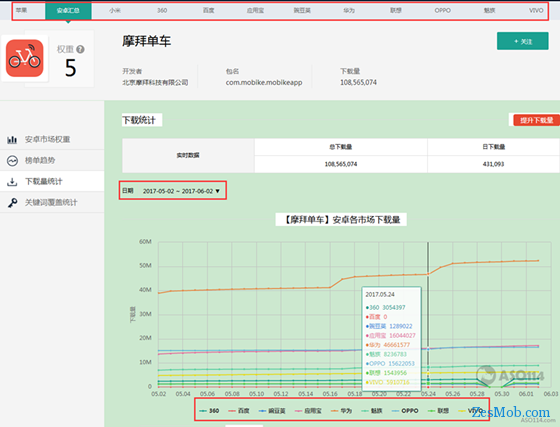This screenshot has width=560, height=427.
Task: Click the Mobike app icon
Action: [25, 58]
